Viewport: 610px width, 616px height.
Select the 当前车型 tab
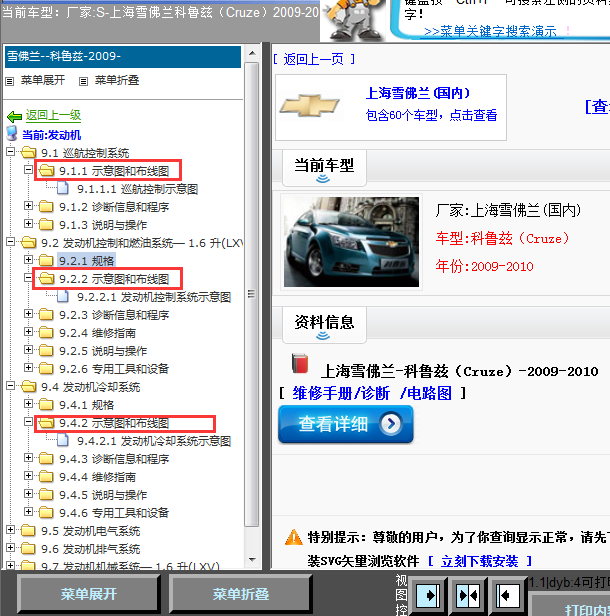[x=324, y=168]
